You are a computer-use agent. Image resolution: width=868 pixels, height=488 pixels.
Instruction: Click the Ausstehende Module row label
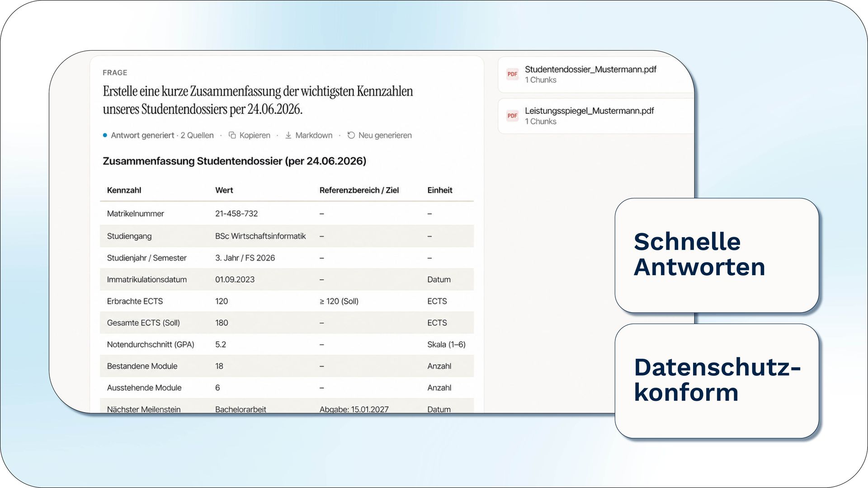point(144,388)
